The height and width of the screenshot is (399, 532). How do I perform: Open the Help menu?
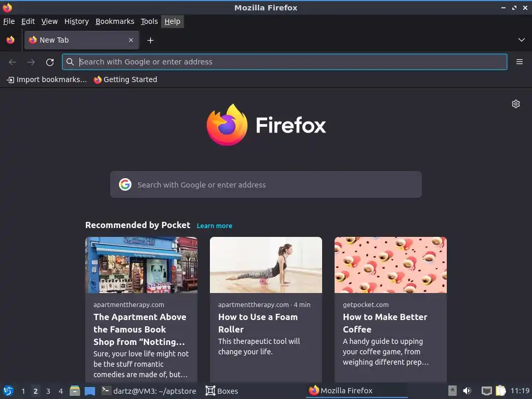tap(172, 21)
